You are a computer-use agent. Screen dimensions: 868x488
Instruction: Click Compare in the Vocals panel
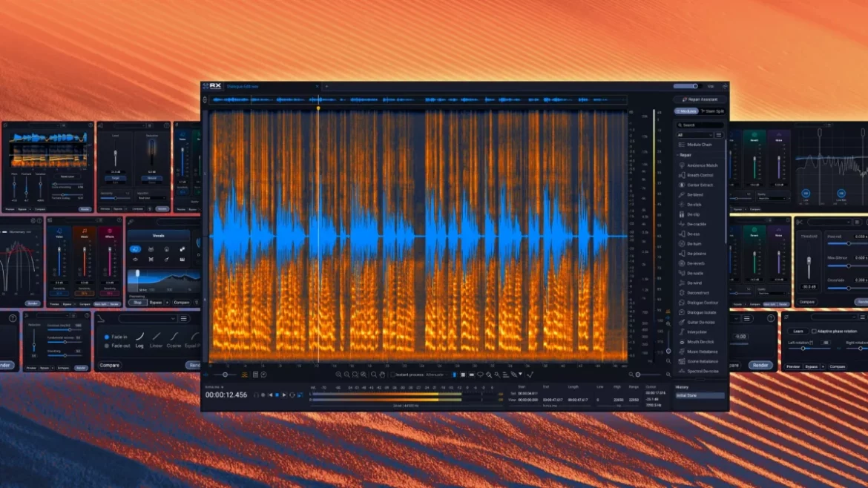[x=181, y=303]
